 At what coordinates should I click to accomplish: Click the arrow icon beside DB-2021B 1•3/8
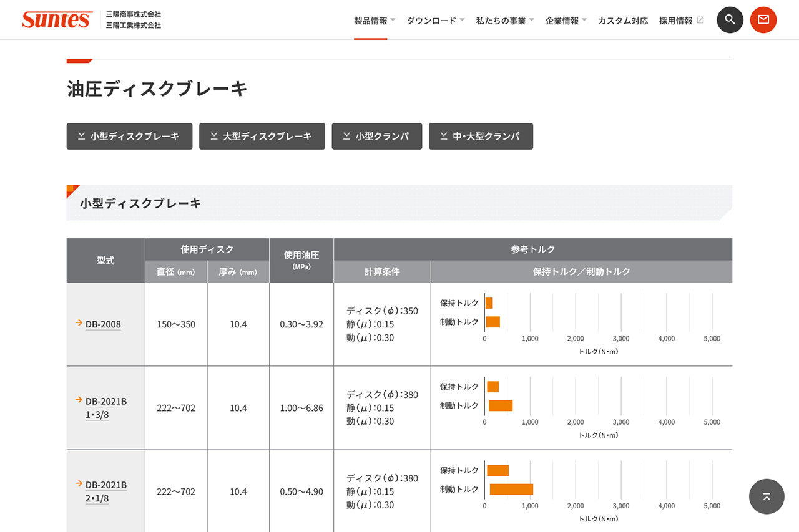coord(79,400)
